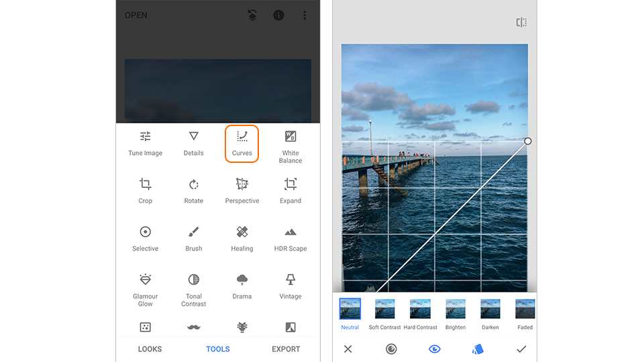This screenshot has height=362, width=644.
Task: Confirm the Curves edit with checkmark
Action: pyautogui.click(x=521, y=349)
